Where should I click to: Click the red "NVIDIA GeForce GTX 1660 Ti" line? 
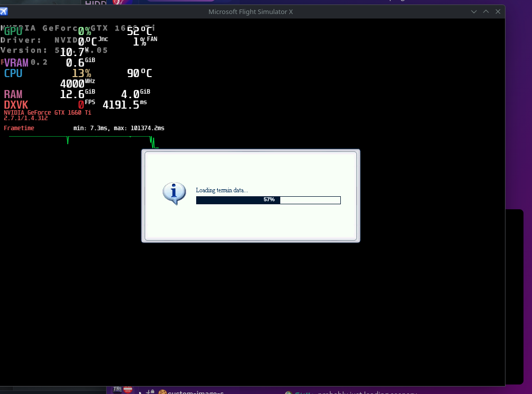48,113
